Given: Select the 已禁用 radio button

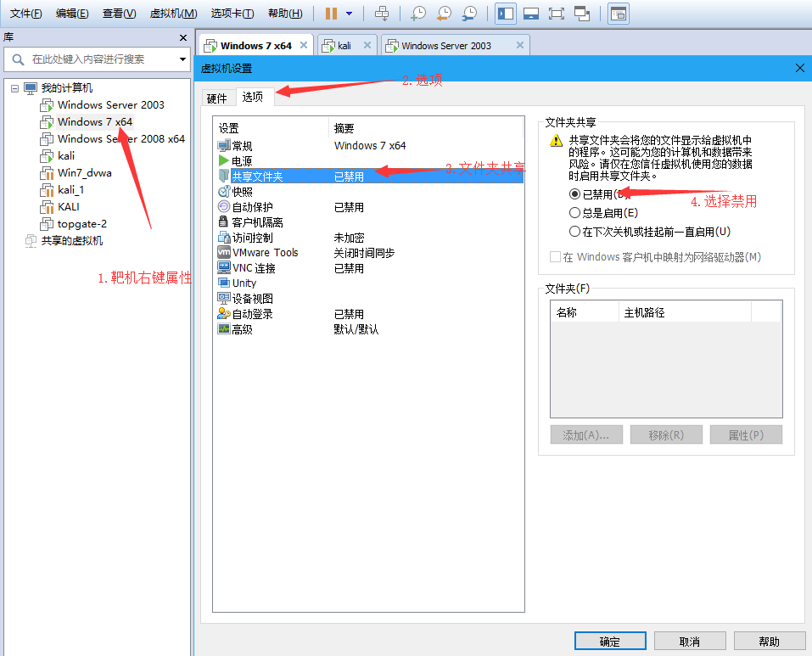Looking at the screenshot, I should [574, 194].
